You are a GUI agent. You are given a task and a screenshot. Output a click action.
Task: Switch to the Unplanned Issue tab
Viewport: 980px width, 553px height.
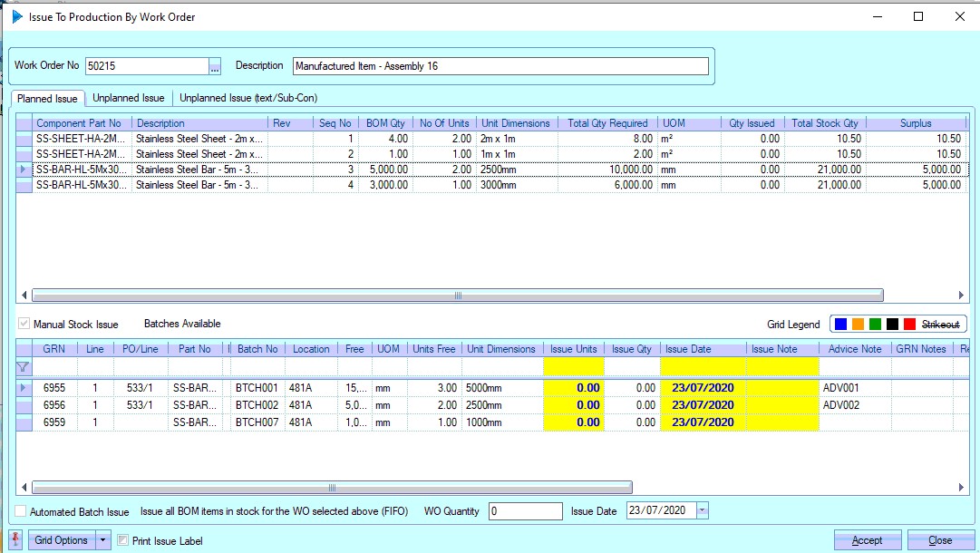click(x=129, y=98)
